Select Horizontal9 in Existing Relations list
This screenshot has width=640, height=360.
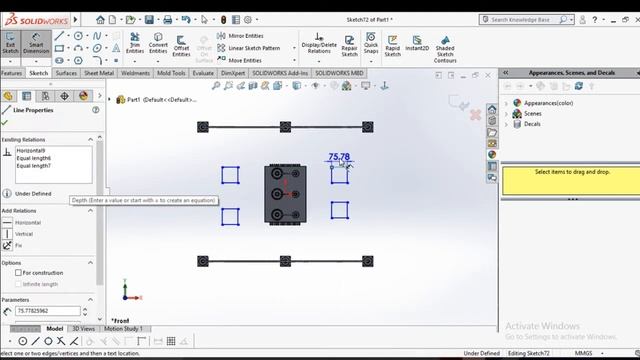pyautogui.click(x=31, y=151)
